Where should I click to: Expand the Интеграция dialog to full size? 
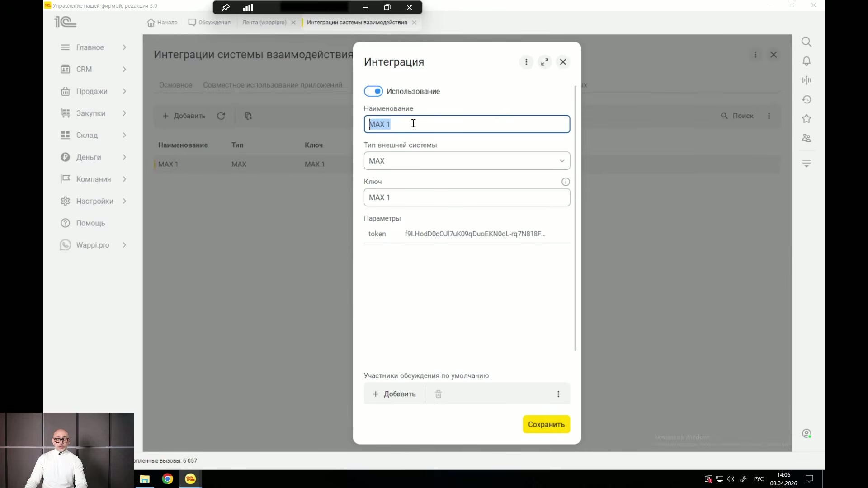[x=545, y=62]
